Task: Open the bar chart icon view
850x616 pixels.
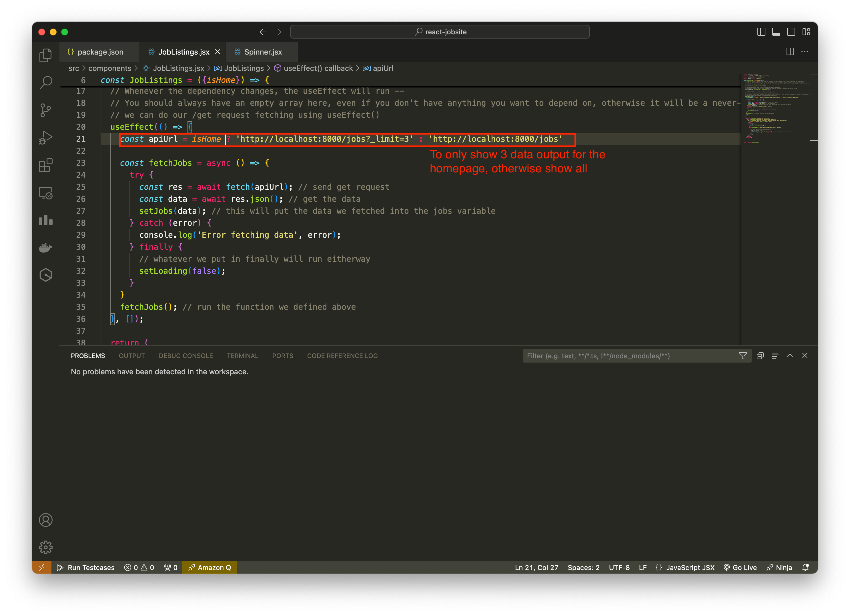Action: coord(46,220)
